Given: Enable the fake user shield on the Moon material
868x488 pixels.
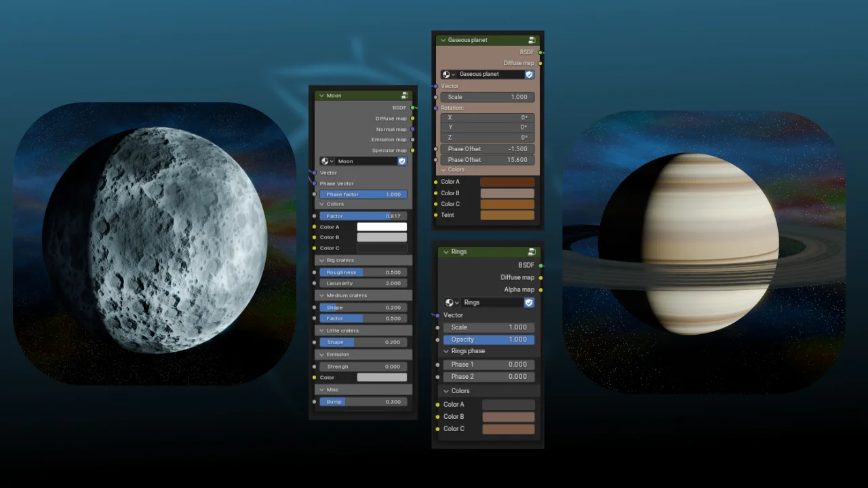Looking at the screenshot, I should point(401,161).
